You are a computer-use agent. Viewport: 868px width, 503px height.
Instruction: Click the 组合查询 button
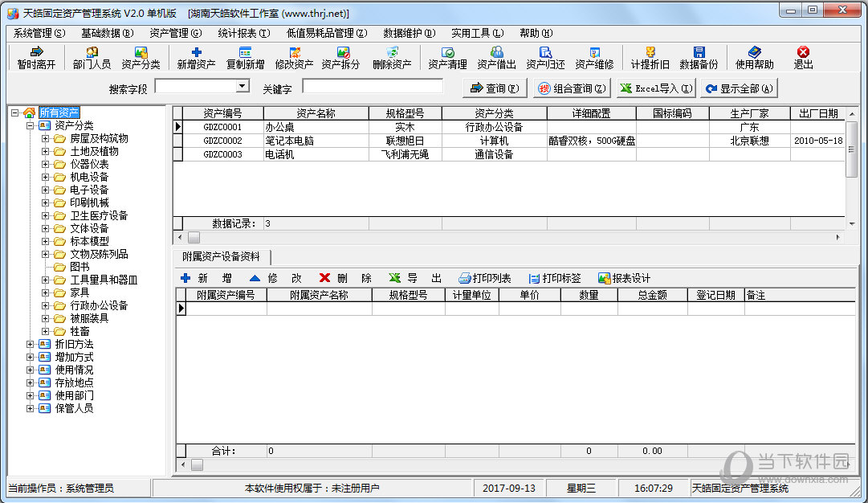(573, 88)
